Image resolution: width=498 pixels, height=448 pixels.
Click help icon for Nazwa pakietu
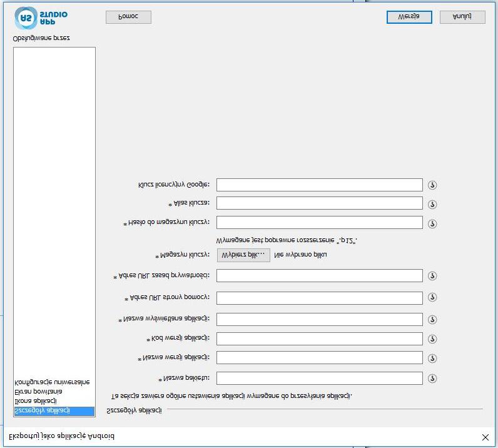pyautogui.click(x=432, y=379)
